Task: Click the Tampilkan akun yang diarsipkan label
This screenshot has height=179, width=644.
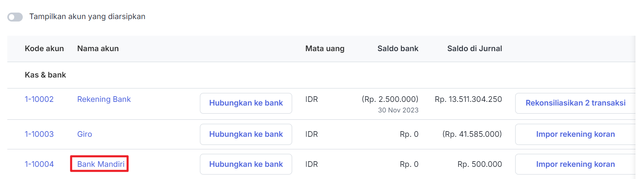Action: pyautogui.click(x=87, y=17)
